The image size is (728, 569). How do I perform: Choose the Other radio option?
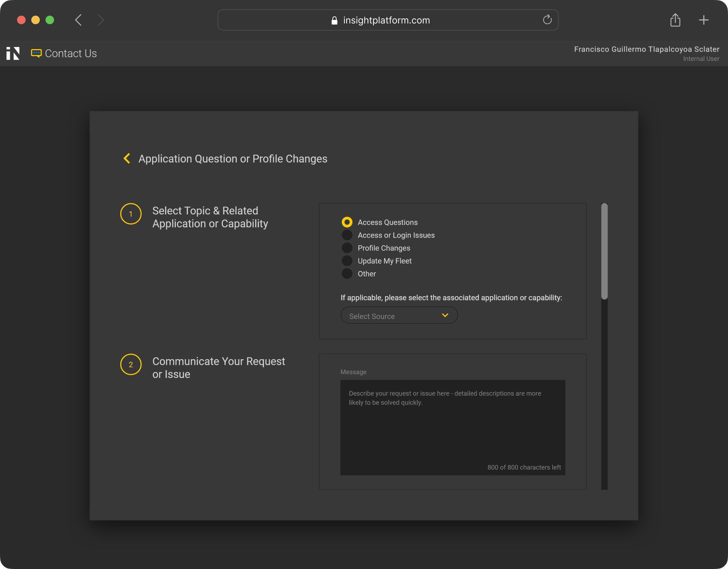(x=347, y=273)
